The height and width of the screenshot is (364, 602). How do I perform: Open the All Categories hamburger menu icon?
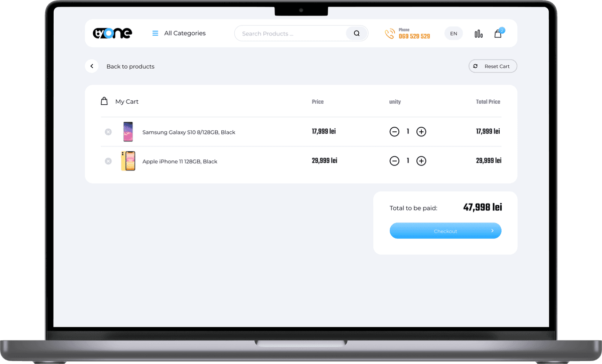[x=156, y=33]
